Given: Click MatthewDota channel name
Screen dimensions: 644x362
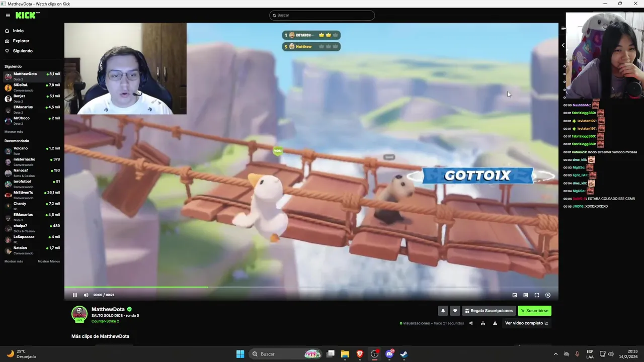Looking at the screenshot, I should click(108, 309).
